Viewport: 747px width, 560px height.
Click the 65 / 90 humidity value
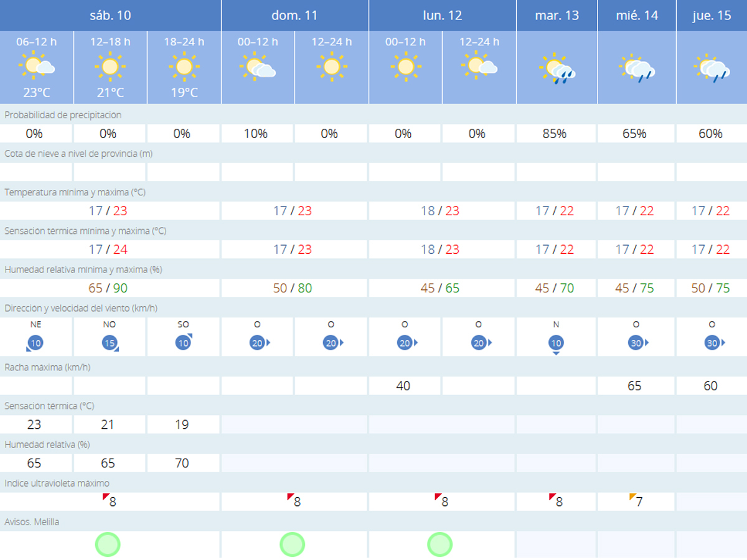[108, 288]
